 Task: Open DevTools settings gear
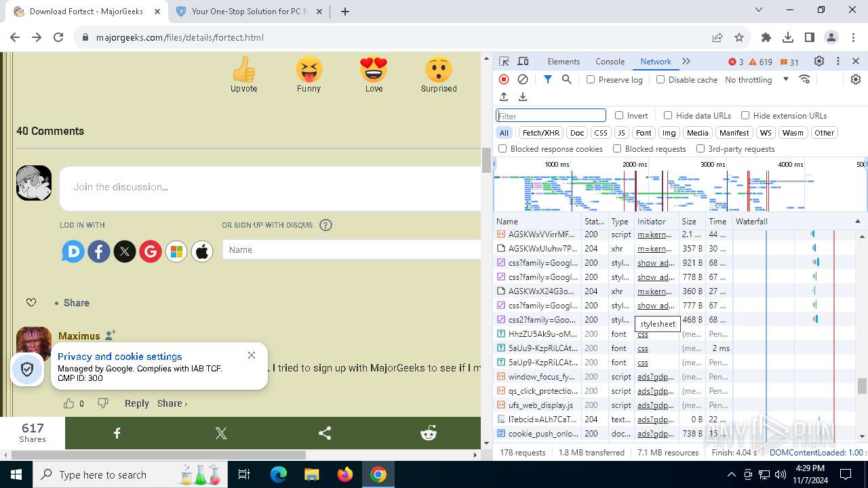[819, 61]
